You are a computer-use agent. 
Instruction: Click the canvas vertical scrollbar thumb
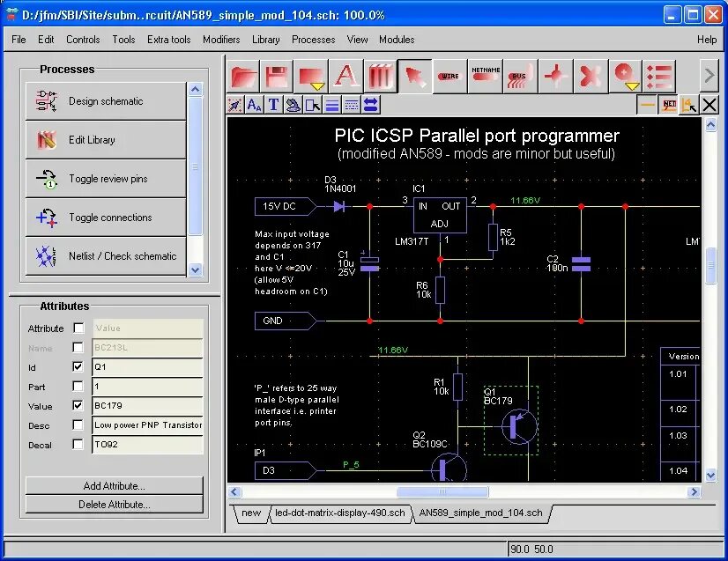point(711,266)
